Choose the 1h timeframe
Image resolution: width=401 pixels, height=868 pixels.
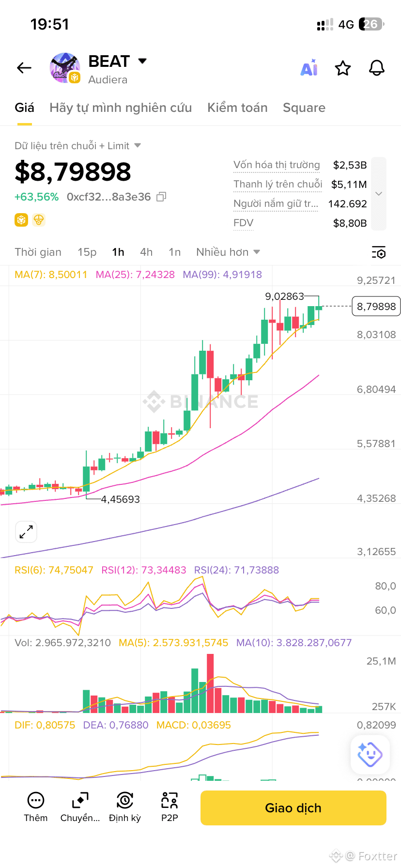pos(118,252)
